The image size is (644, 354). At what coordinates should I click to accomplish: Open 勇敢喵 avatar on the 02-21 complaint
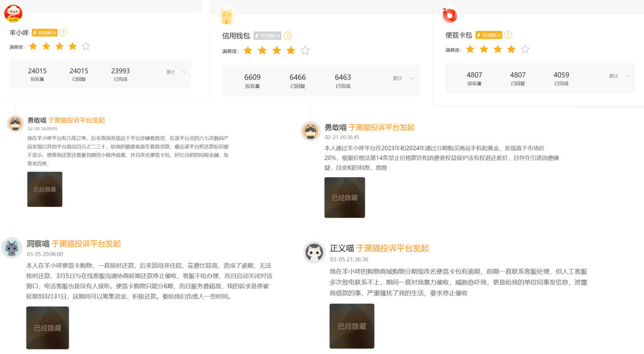point(310,131)
